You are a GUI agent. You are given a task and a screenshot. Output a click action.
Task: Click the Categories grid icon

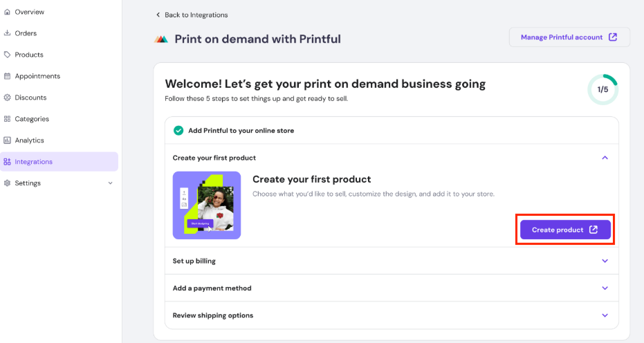click(x=7, y=119)
